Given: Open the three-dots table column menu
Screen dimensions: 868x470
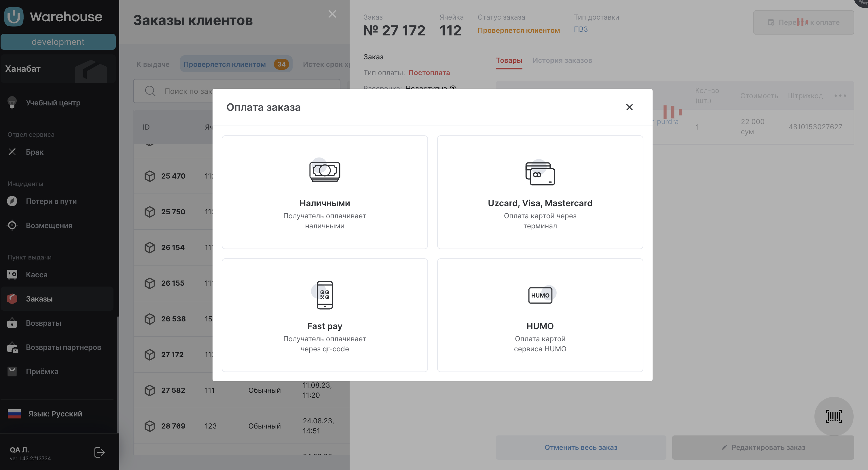Looking at the screenshot, I should click(840, 96).
